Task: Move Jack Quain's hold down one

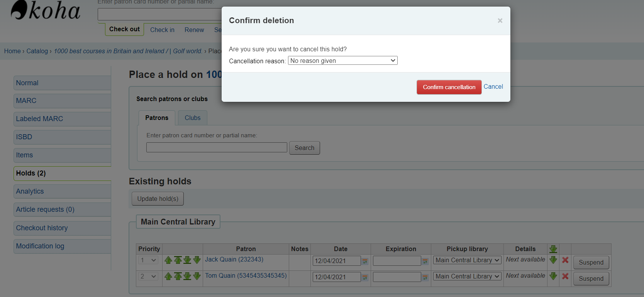Action: point(197,260)
